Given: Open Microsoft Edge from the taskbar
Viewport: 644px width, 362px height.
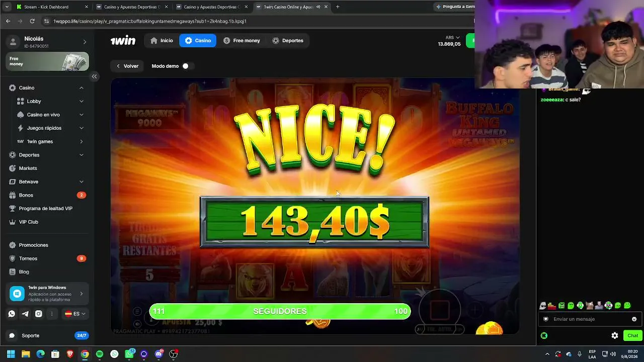Looking at the screenshot, I should coord(40,354).
